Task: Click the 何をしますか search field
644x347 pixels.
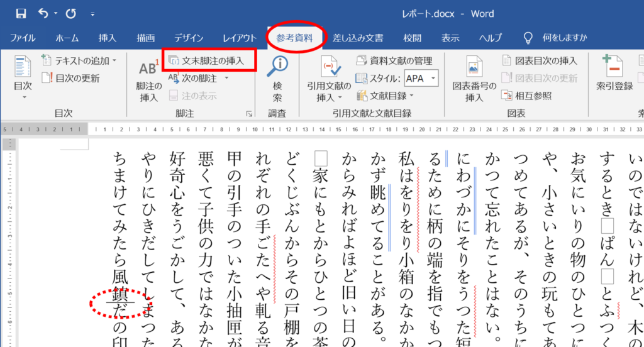Action: [x=564, y=38]
